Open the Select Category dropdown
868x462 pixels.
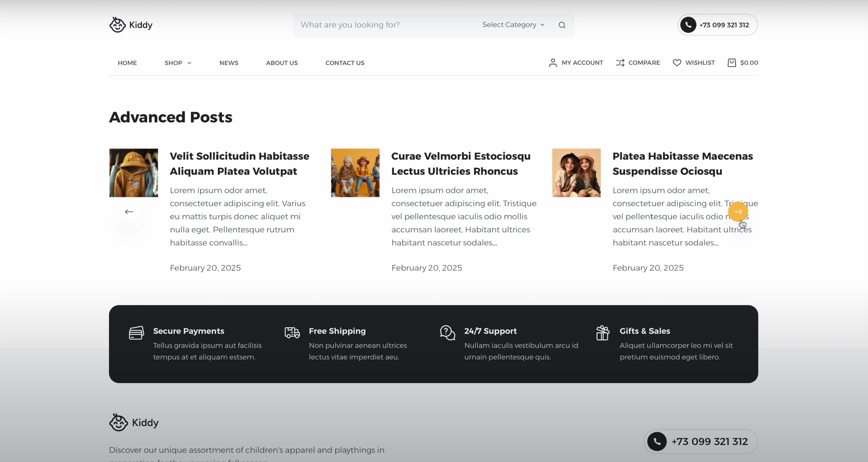pos(513,25)
